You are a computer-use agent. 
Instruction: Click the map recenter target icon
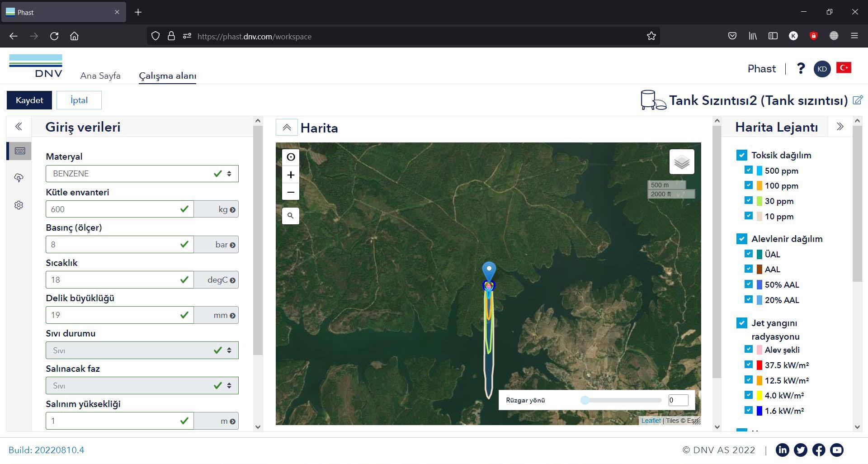click(291, 157)
